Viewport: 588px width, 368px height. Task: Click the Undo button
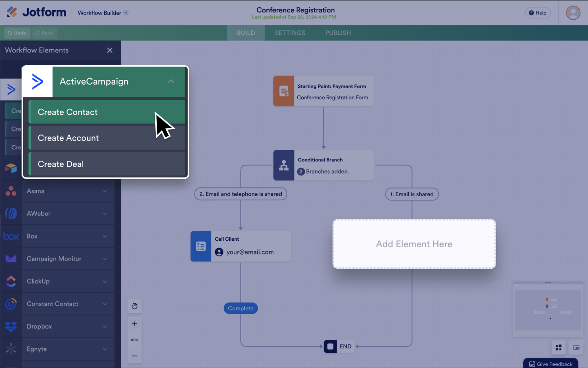click(x=17, y=33)
